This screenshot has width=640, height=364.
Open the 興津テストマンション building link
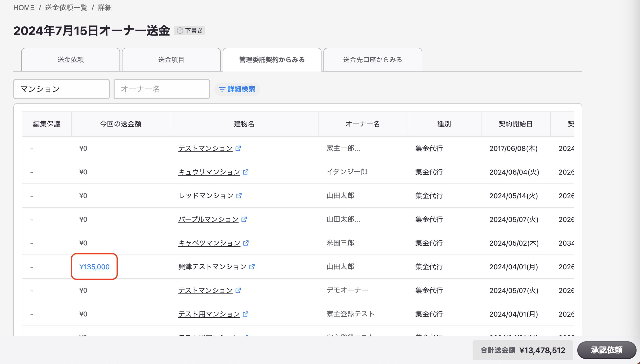pyautogui.click(x=213, y=267)
